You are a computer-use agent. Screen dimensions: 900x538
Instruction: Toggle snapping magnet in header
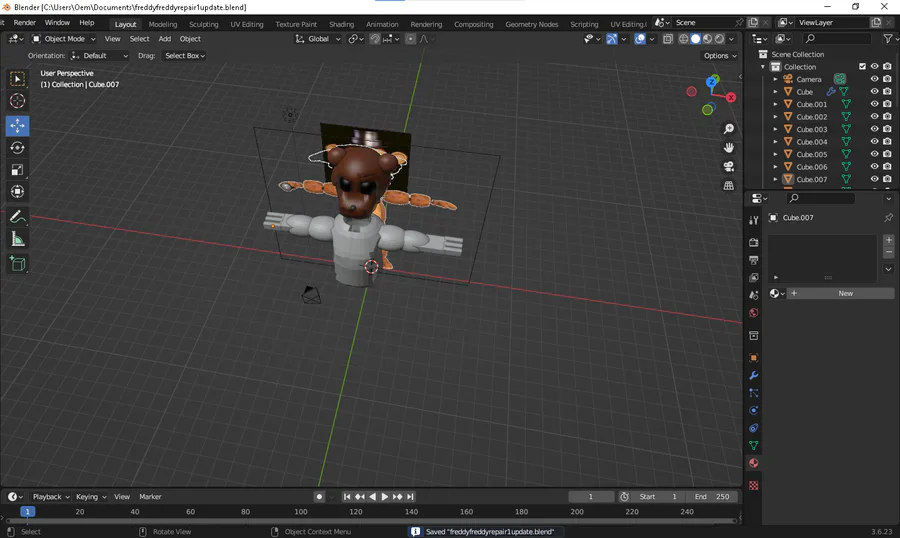point(375,39)
